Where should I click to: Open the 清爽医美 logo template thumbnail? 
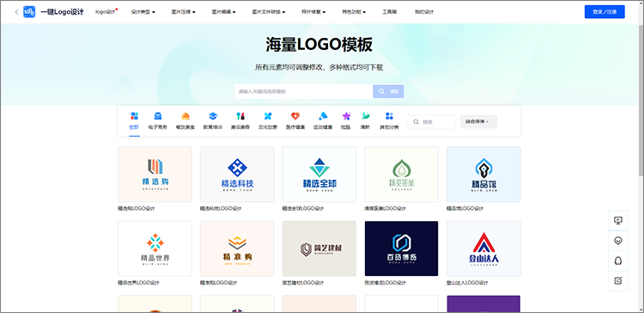(401, 175)
